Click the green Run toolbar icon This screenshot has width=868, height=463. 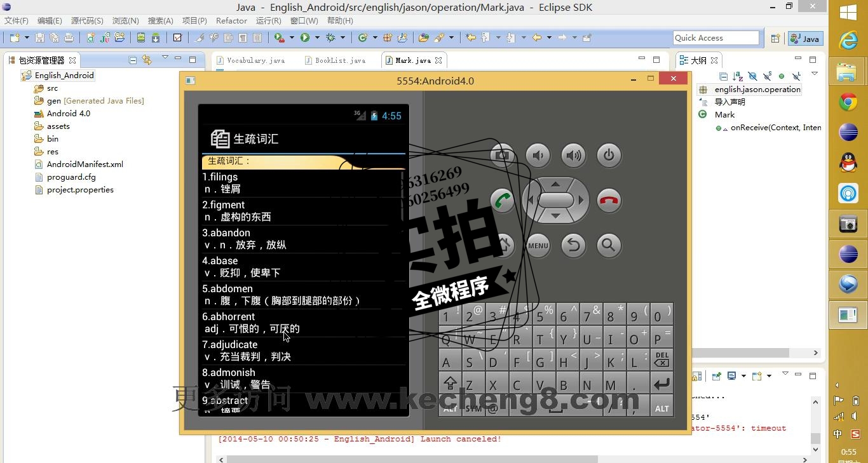tap(305, 37)
